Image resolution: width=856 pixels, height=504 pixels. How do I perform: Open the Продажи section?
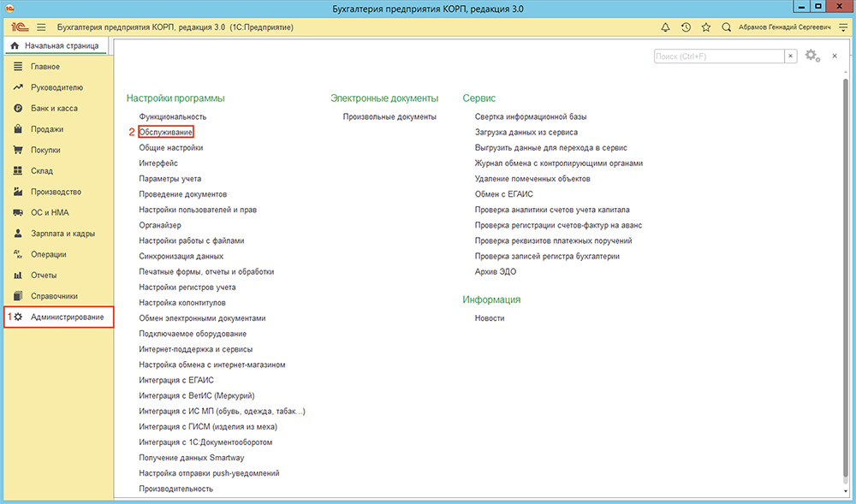[x=58, y=129]
